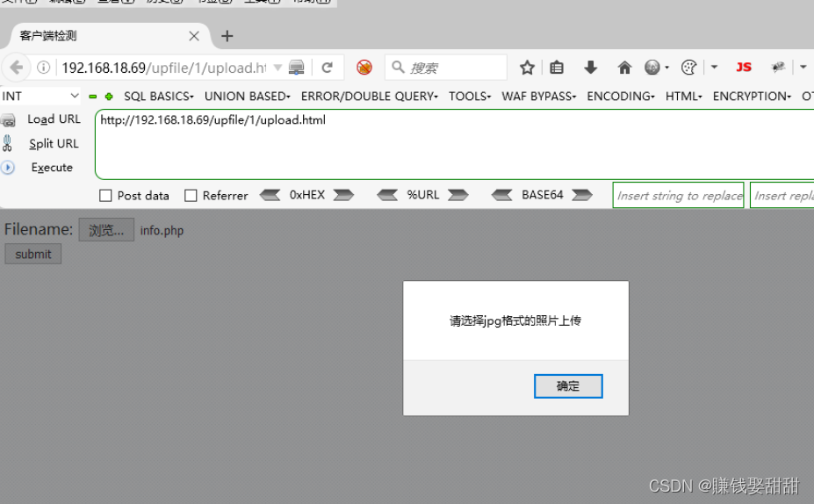Close the 客户端检测 tab
Screen dimensions: 814x504
(194, 36)
